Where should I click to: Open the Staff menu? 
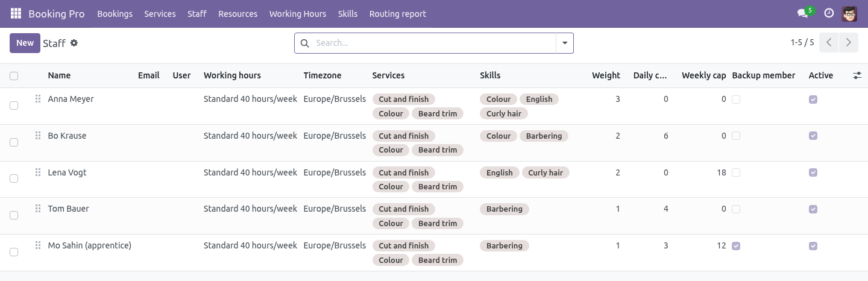197,13
